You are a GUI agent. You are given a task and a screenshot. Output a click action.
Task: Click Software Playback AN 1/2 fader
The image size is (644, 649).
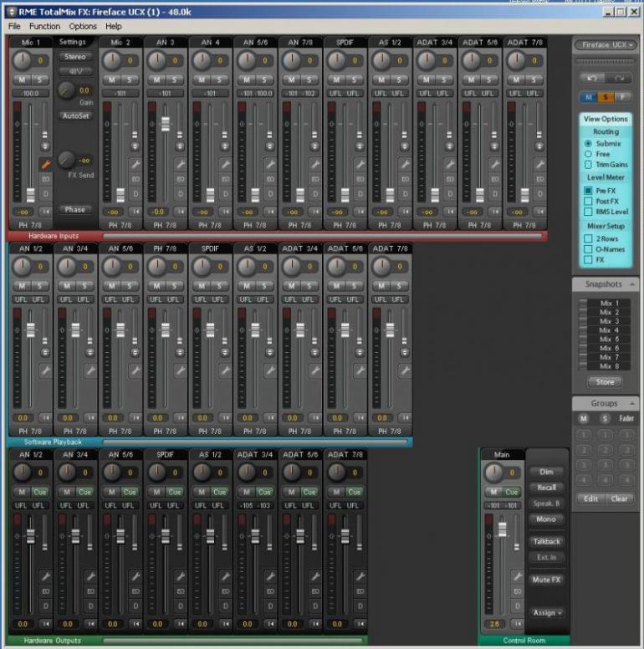point(31,330)
